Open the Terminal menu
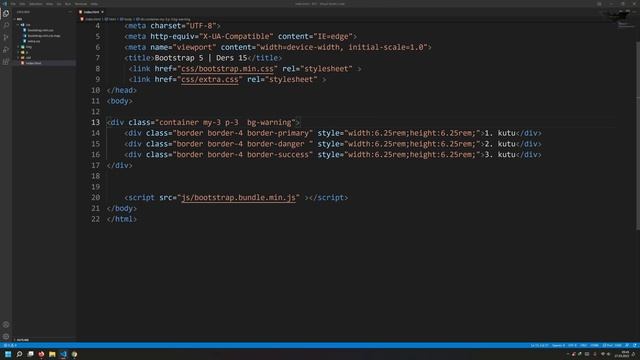640x360 pixels. (x=81, y=4)
